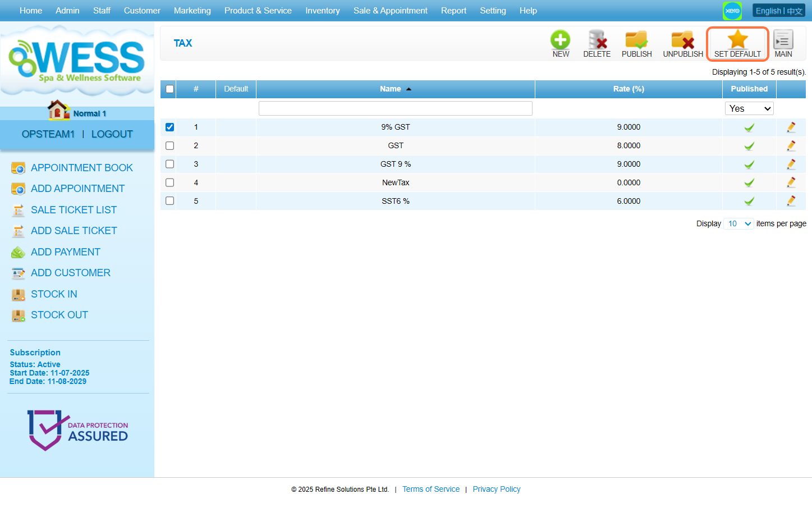This screenshot has width=812, height=512.
Task: Sort the table by the Name column header
Action: (391, 89)
